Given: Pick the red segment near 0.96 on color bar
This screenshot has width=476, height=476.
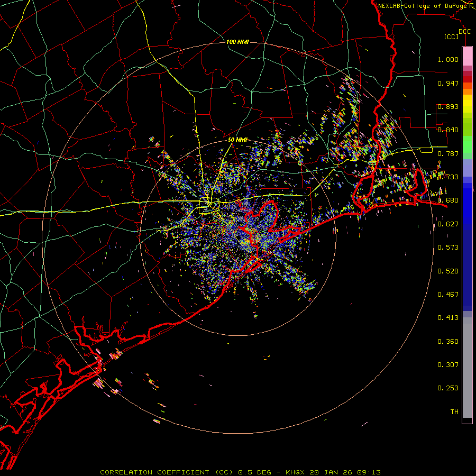Looking at the screenshot, I should [x=467, y=79].
